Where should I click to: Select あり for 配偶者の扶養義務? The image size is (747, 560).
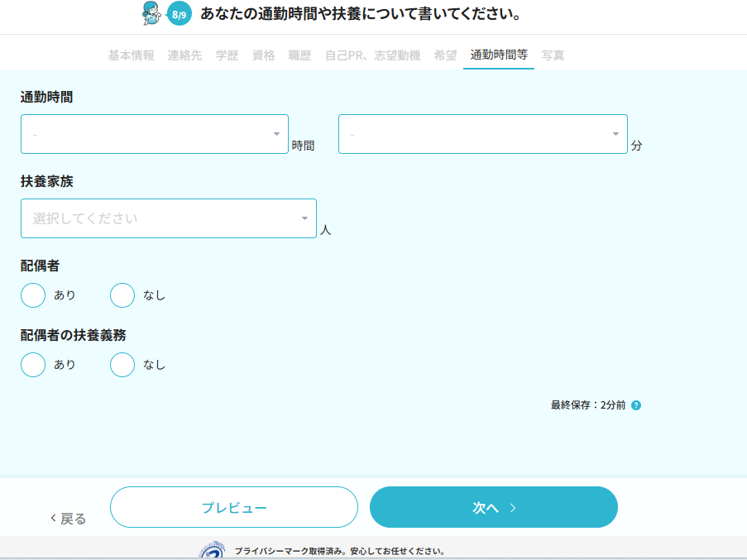click(x=33, y=365)
